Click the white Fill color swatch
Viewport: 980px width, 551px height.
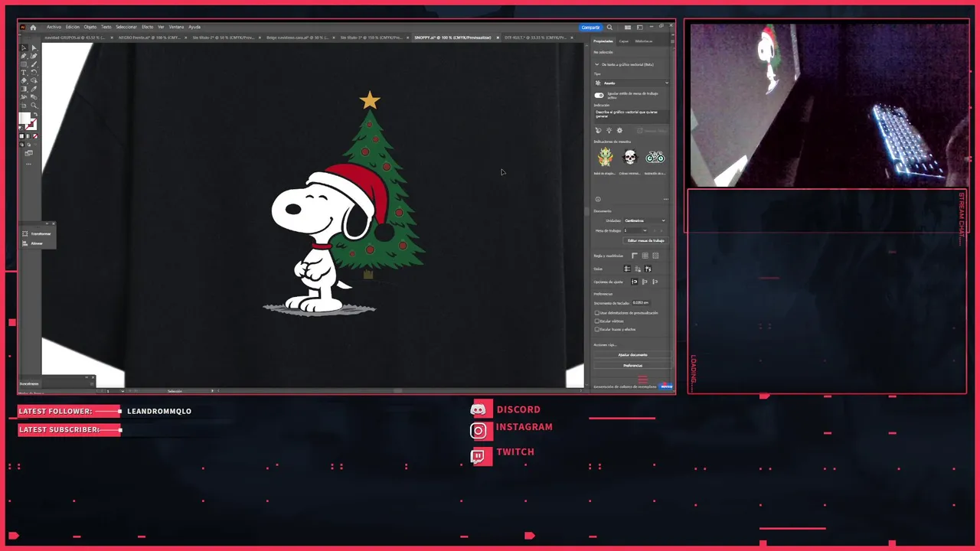coord(24,118)
